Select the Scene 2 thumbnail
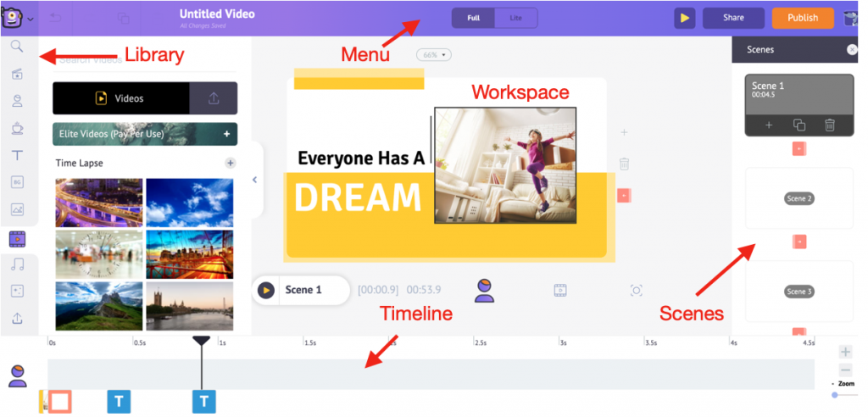 (798, 198)
